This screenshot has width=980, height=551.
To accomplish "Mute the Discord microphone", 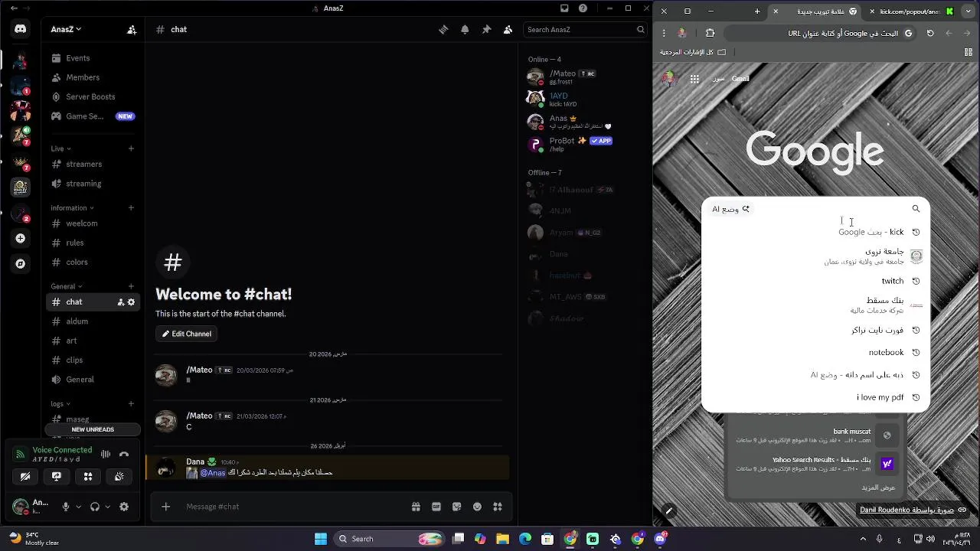I will [x=66, y=507].
